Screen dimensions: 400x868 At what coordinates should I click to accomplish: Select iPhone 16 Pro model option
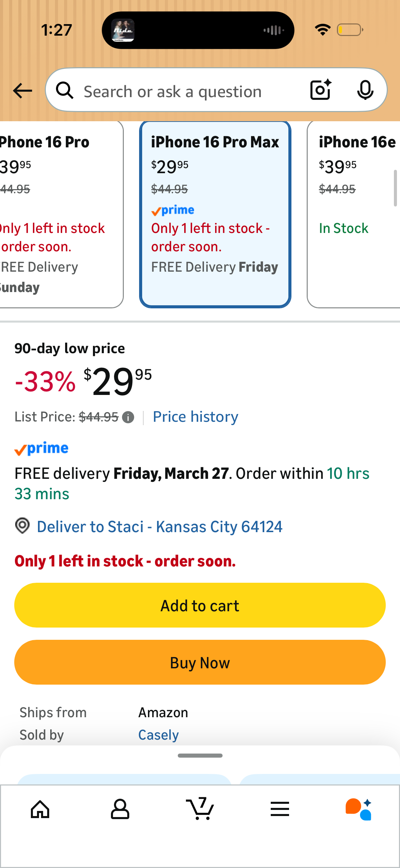pyautogui.click(x=61, y=214)
